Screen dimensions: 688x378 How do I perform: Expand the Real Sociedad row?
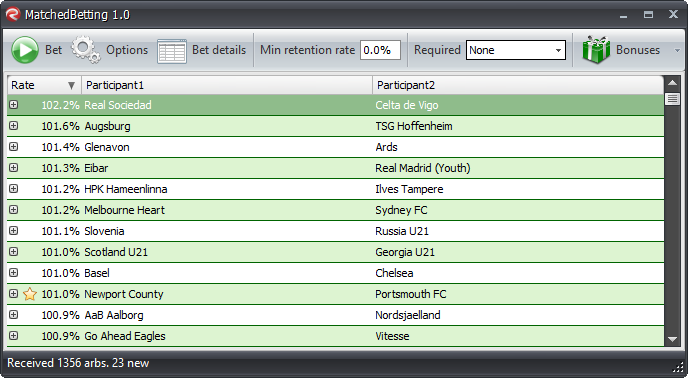click(x=14, y=104)
